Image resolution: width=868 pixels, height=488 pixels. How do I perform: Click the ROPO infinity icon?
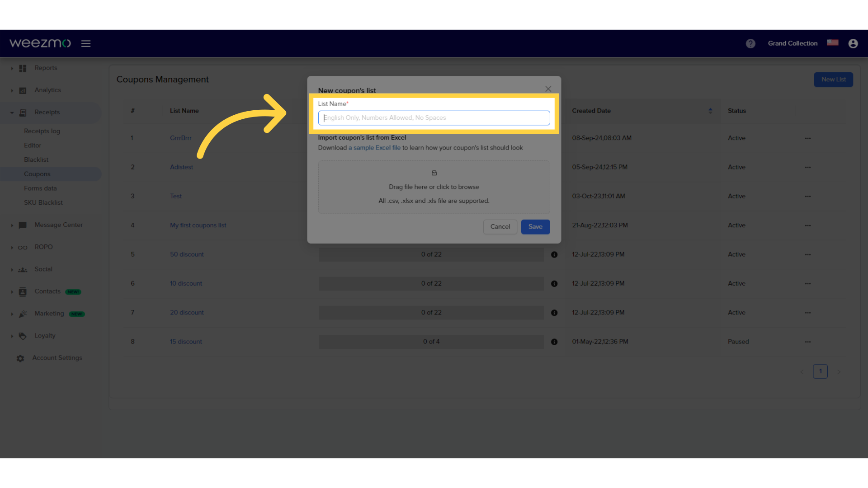point(23,247)
